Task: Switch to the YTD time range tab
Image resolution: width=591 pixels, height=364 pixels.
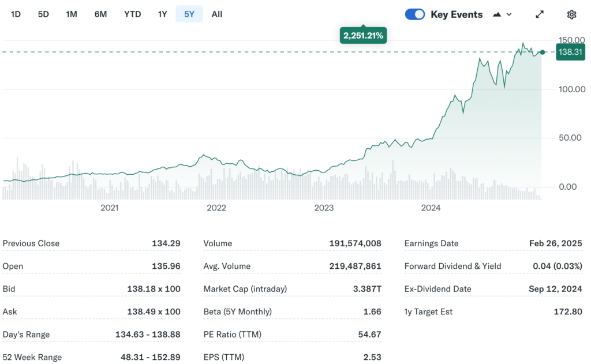Action: pos(132,14)
